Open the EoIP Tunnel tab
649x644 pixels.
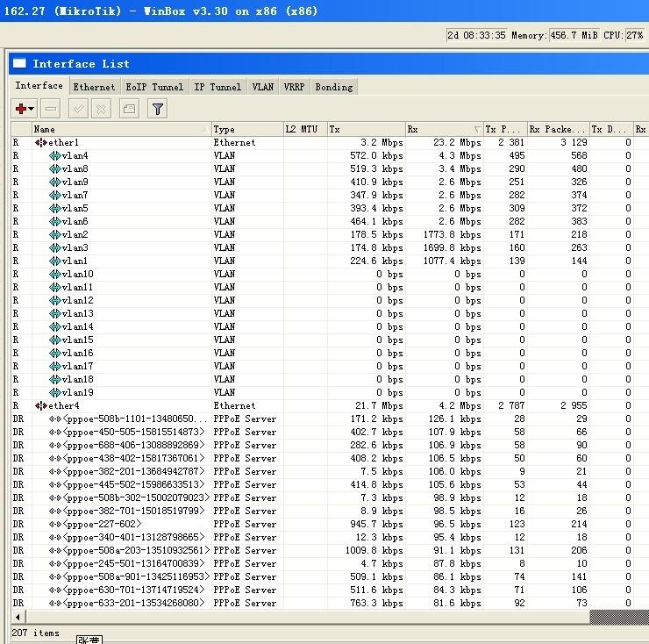tap(154, 87)
